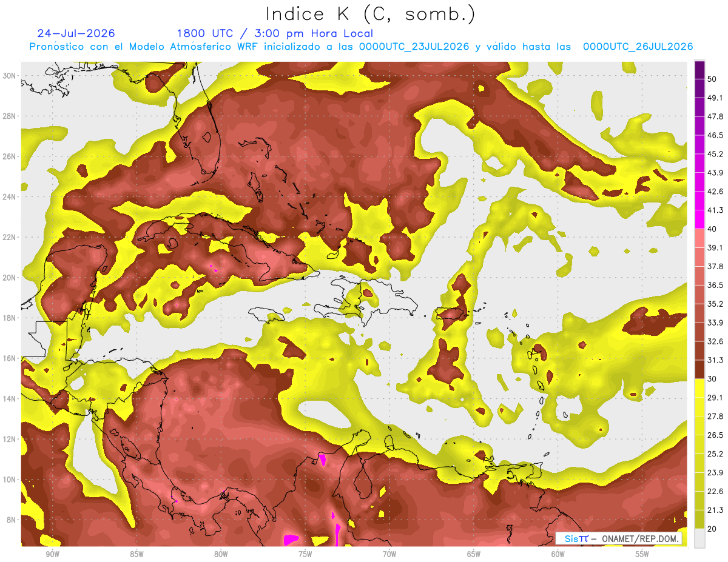Click the colorbar value 27.8
728x562 pixels.
click(x=716, y=416)
